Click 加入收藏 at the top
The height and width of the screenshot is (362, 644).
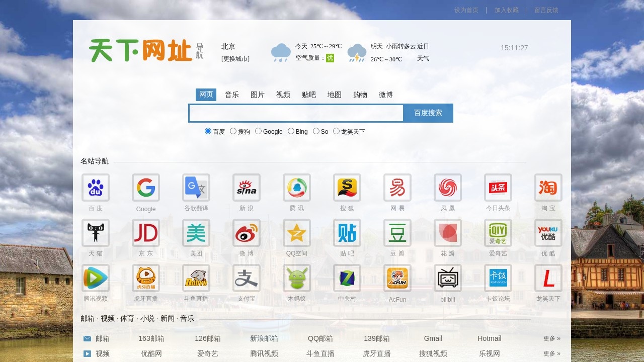pyautogui.click(x=506, y=10)
